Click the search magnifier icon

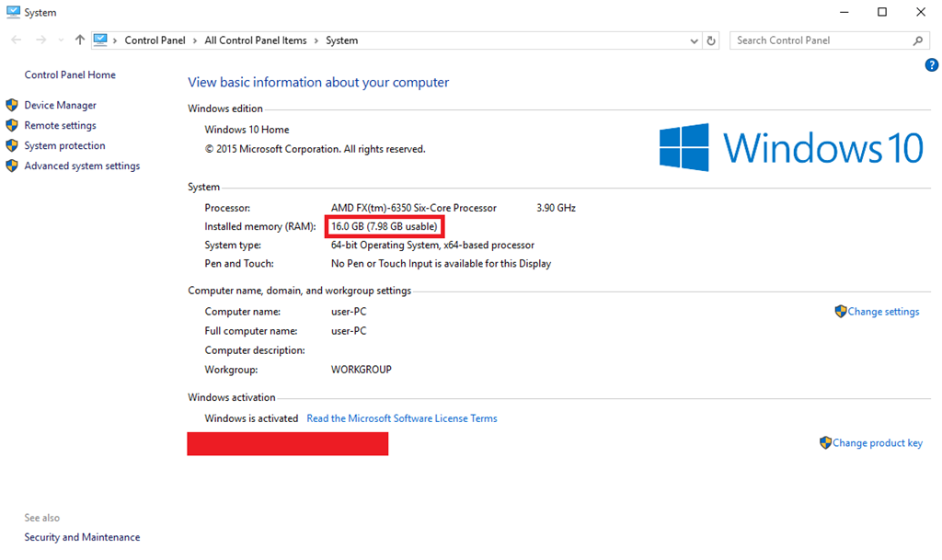click(918, 40)
